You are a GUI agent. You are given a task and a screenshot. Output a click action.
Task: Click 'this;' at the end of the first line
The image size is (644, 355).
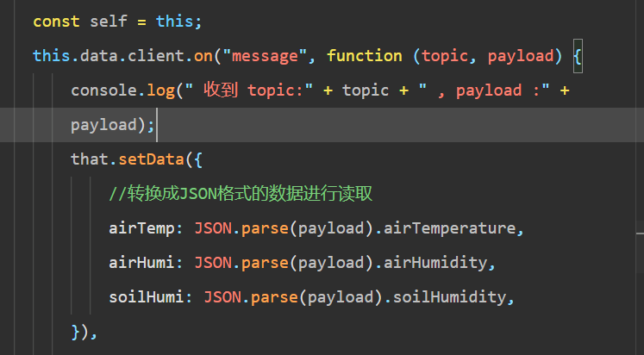pos(179,22)
